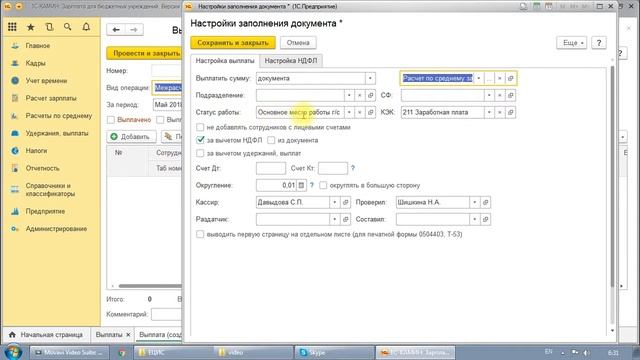
Task: Clear the КЭК field
Action: (x=500, y=112)
